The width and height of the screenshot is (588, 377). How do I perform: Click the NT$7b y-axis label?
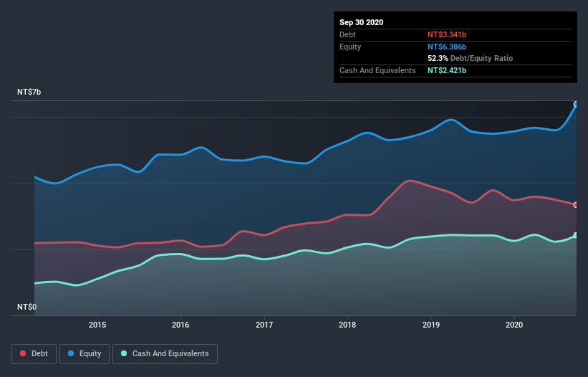(29, 92)
